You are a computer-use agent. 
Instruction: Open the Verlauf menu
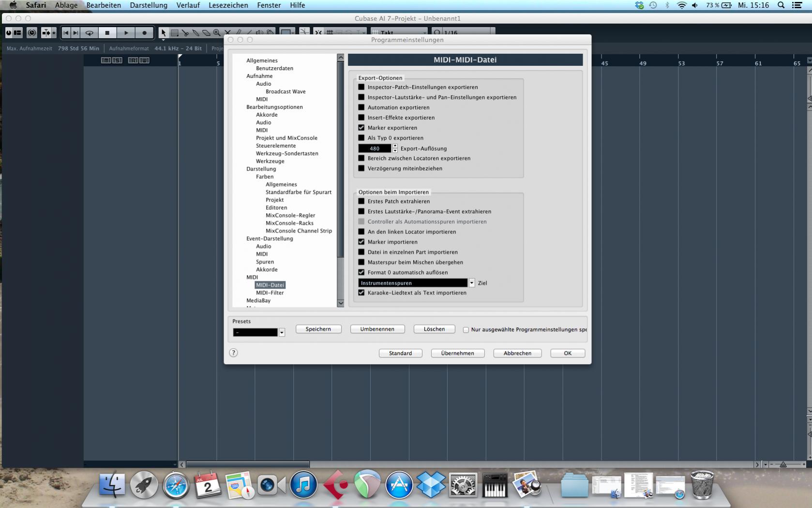click(x=188, y=5)
